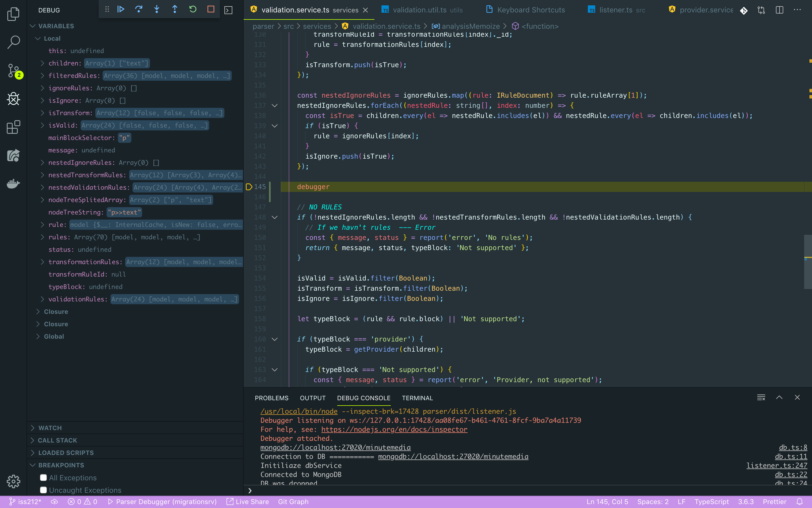Expand the filteredRules variable

(x=42, y=76)
